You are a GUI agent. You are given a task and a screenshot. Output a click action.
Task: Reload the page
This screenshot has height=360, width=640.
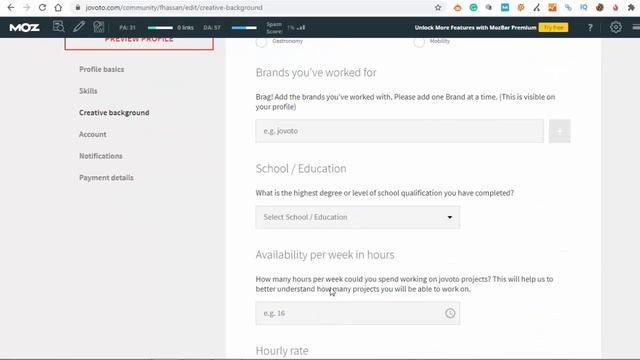tap(42, 7)
